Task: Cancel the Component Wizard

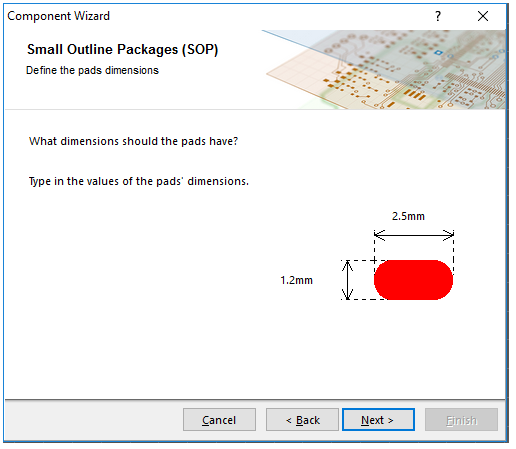Action: pyautogui.click(x=219, y=419)
